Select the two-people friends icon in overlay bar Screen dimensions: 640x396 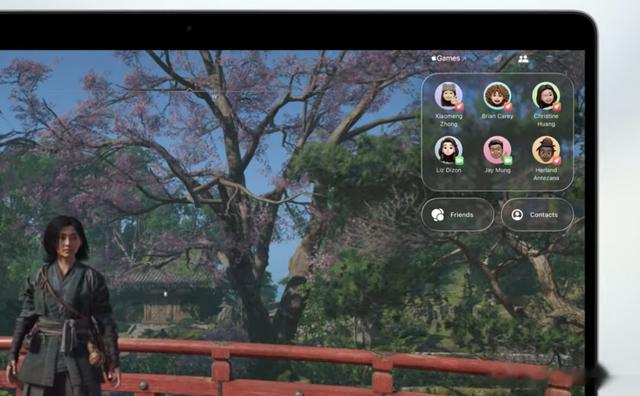[523, 59]
